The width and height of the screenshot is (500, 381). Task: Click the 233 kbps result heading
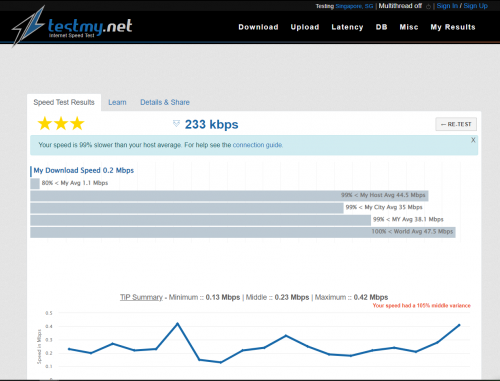coord(211,124)
